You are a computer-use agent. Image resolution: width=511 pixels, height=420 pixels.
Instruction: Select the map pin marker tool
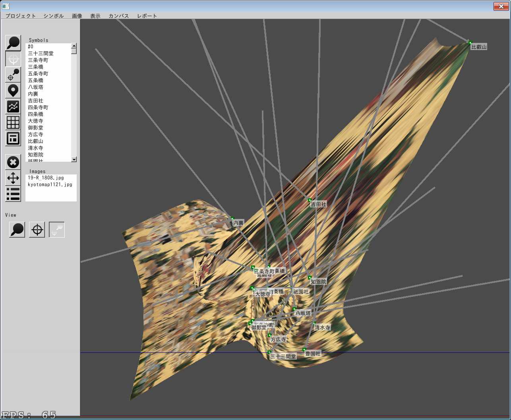13,91
